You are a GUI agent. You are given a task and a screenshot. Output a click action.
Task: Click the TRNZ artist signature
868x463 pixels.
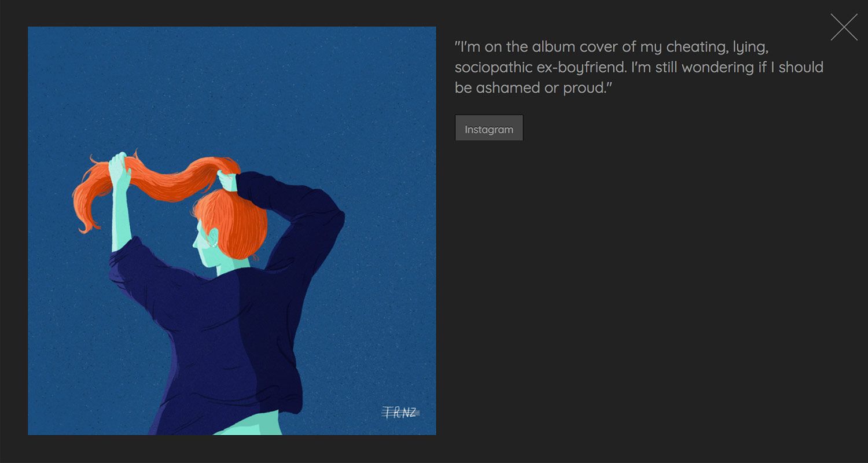click(x=400, y=412)
